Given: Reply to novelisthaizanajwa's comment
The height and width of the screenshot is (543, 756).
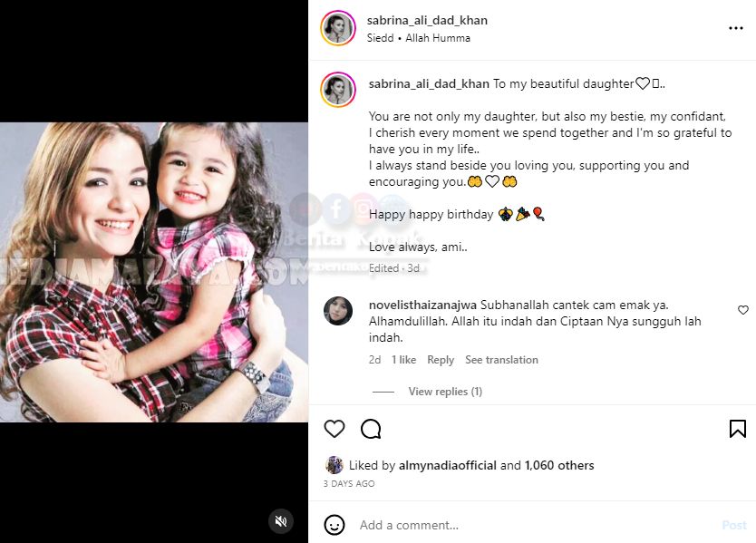Looking at the screenshot, I should (441, 360).
